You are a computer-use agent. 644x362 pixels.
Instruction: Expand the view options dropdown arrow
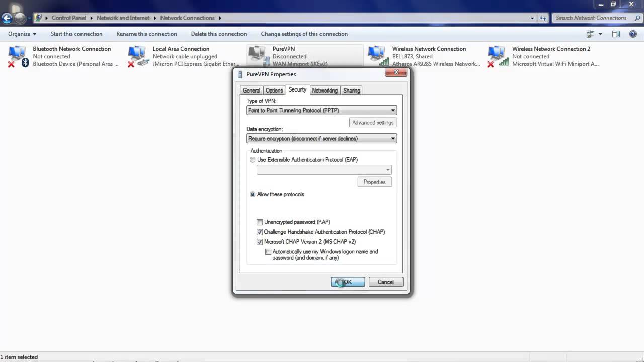[x=600, y=34]
